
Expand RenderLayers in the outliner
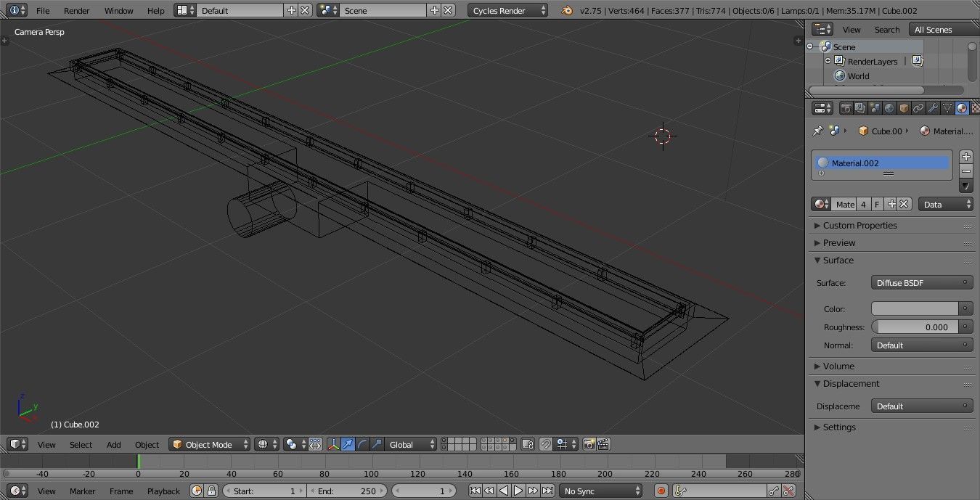pos(828,61)
